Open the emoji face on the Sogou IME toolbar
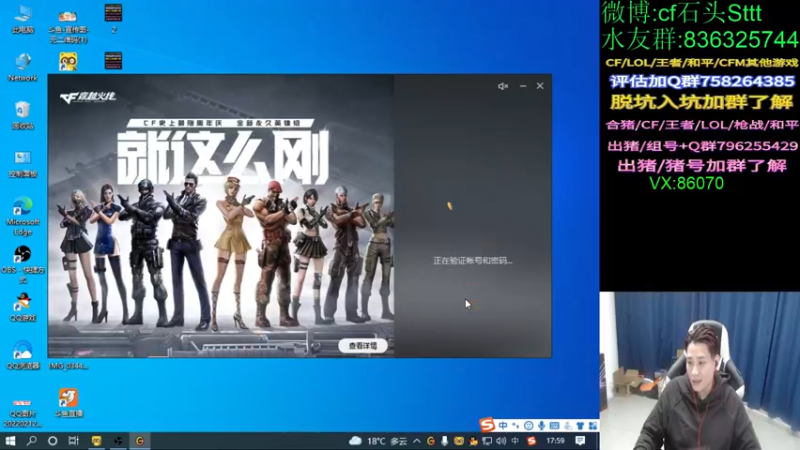Viewport: 800px width, 450px height. pos(529,425)
